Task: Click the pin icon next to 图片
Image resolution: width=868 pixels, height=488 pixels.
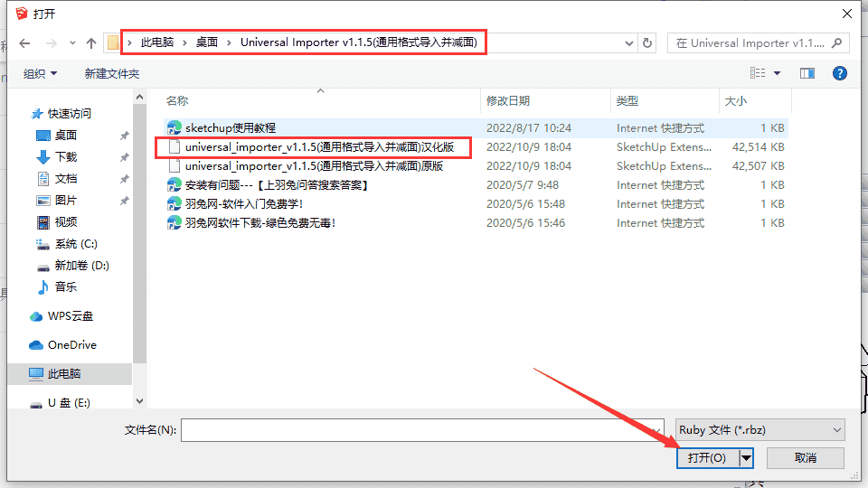Action: pyautogui.click(x=124, y=201)
